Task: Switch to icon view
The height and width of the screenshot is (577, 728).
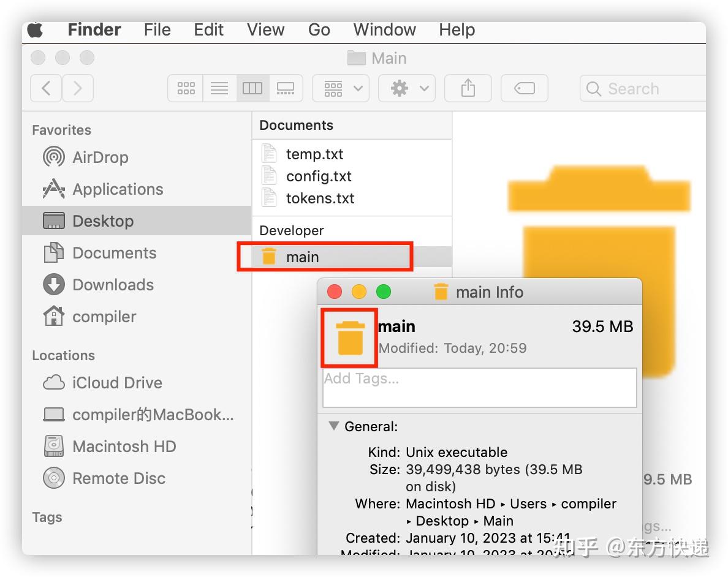Action: tap(186, 88)
